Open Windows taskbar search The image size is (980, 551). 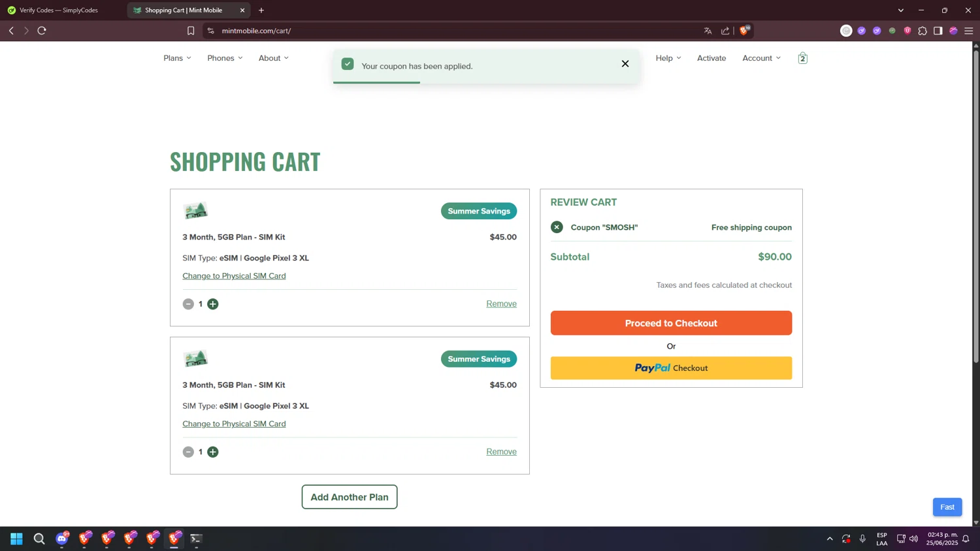(x=39, y=539)
